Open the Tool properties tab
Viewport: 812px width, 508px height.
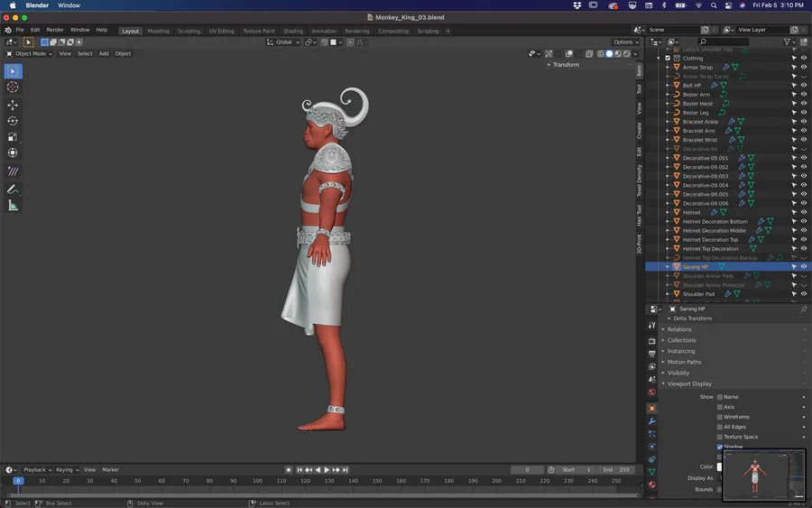[652, 325]
